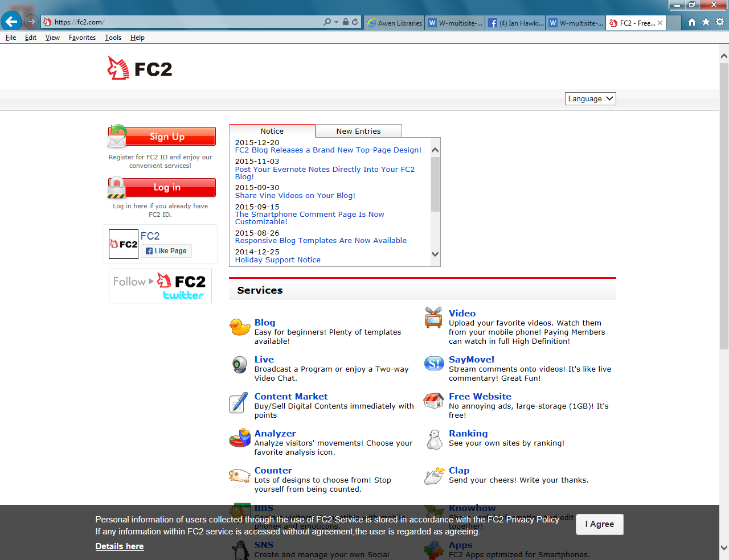Image resolution: width=729 pixels, height=560 pixels.
Task: Open the browser Home icon
Action: coord(691,22)
